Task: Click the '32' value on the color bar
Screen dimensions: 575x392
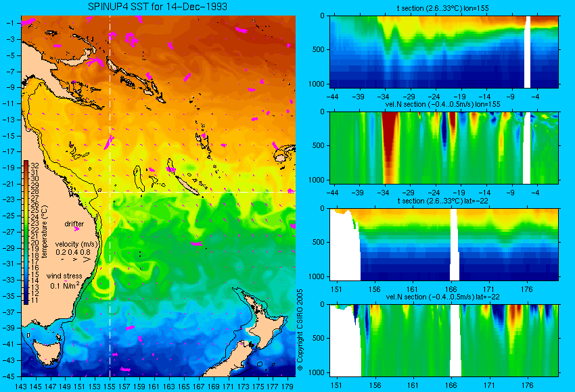Action: [x=34, y=166]
